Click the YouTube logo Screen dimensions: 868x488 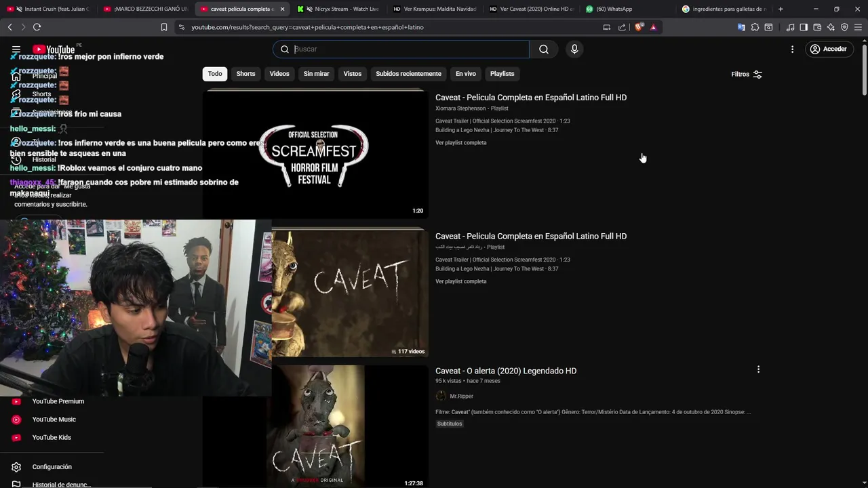54,49
